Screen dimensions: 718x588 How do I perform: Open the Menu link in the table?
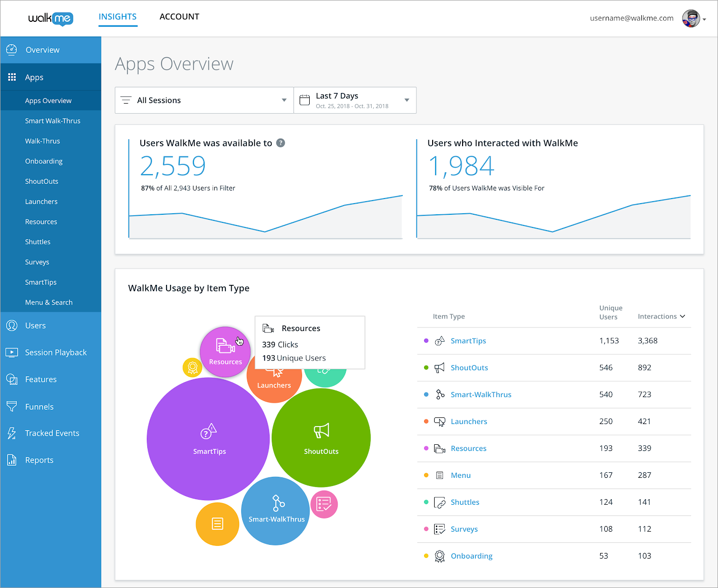pyautogui.click(x=461, y=475)
